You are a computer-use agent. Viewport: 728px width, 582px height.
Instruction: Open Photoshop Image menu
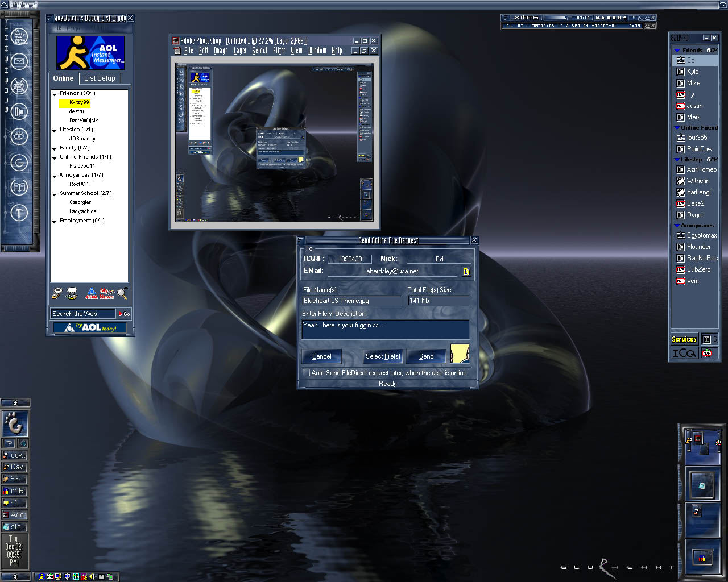pyautogui.click(x=221, y=51)
